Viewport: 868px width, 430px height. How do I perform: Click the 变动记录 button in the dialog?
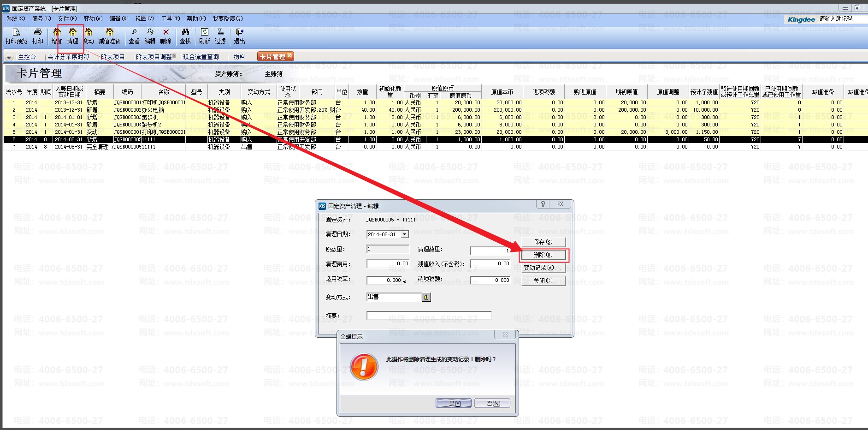tap(543, 268)
